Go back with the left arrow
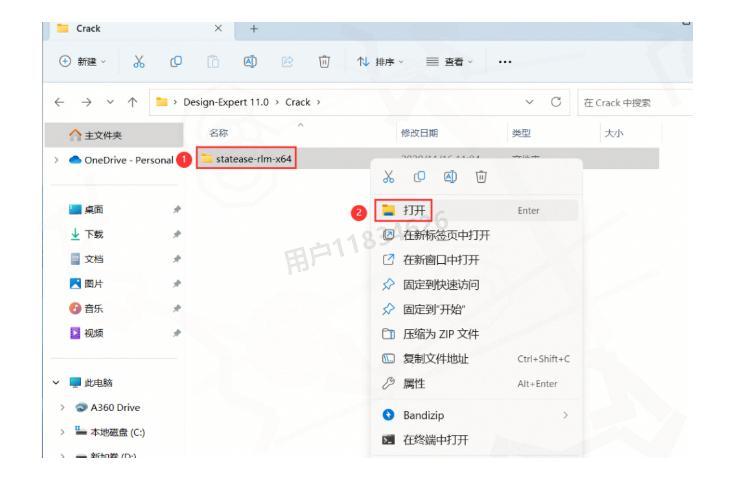This screenshot has height=480, width=733. click(x=59, y=102)
